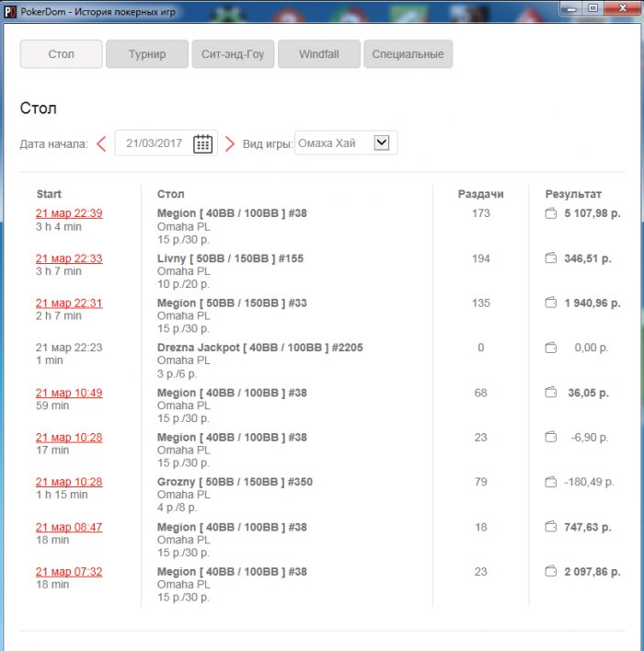Go to previous date with left arrow
Image resolution: width=644 pixels, height=651 pixels.
pos(101,143)
